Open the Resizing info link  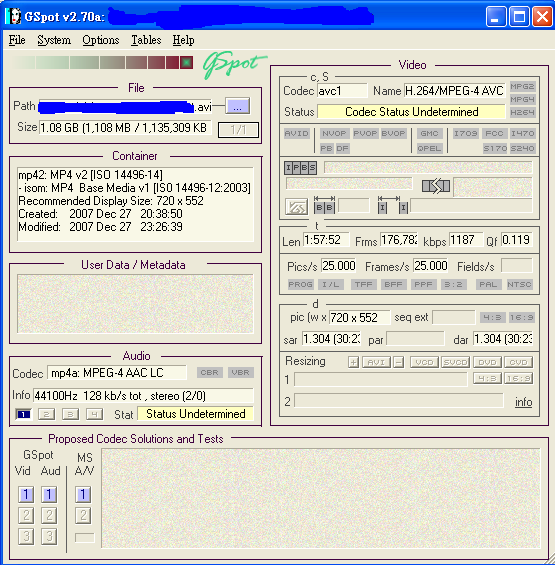523,402
